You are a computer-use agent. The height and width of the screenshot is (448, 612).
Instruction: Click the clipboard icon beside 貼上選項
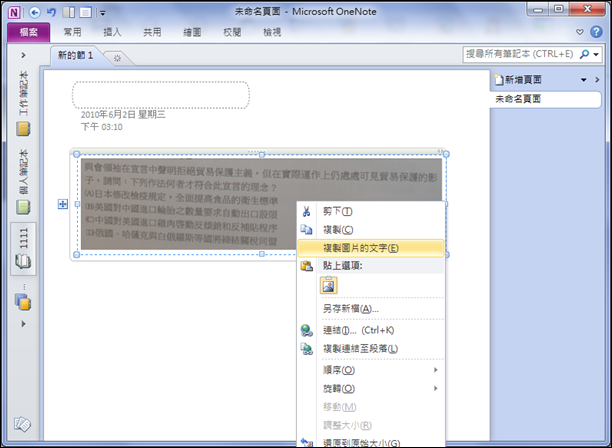(306, 266)
